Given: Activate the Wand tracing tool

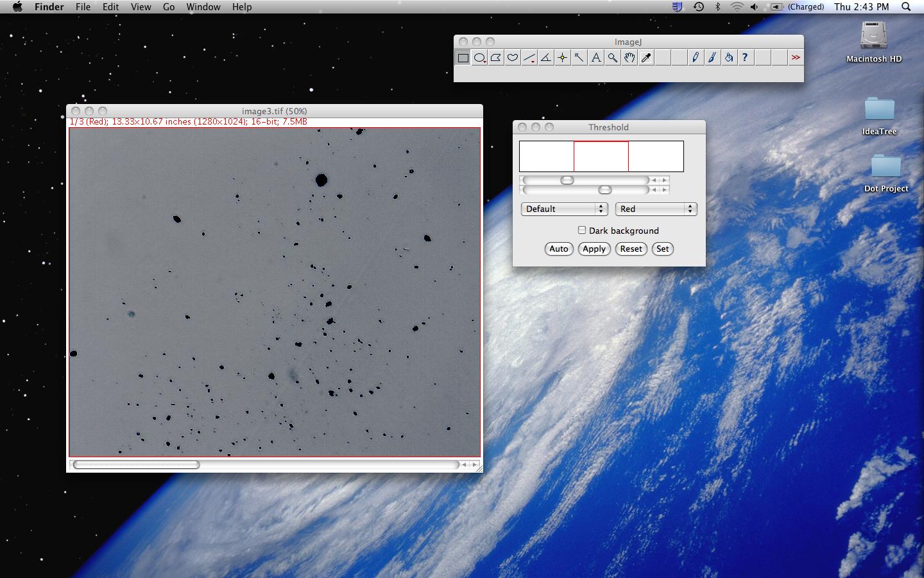Looking at the screenshot, I should (579, 58).
